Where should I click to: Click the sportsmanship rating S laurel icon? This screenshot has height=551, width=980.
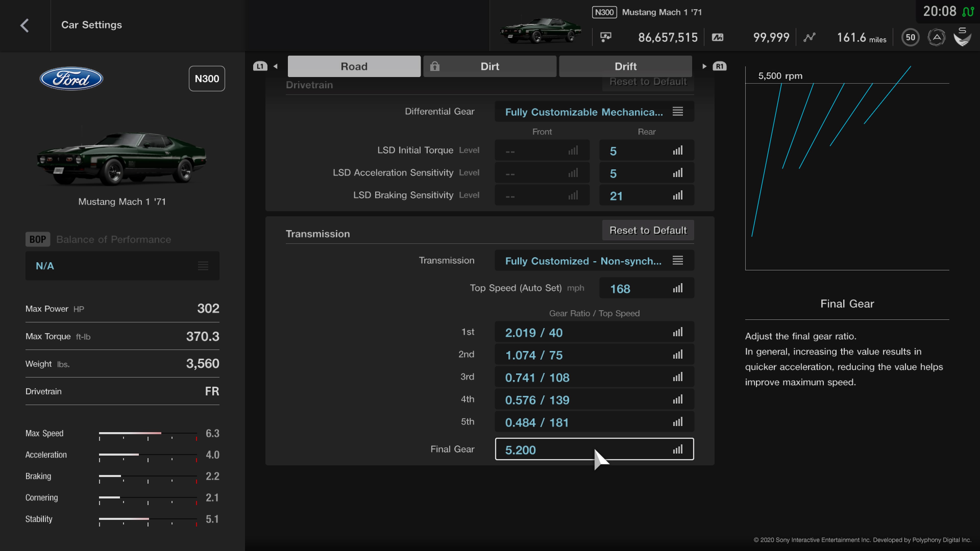tap(962, 37)
